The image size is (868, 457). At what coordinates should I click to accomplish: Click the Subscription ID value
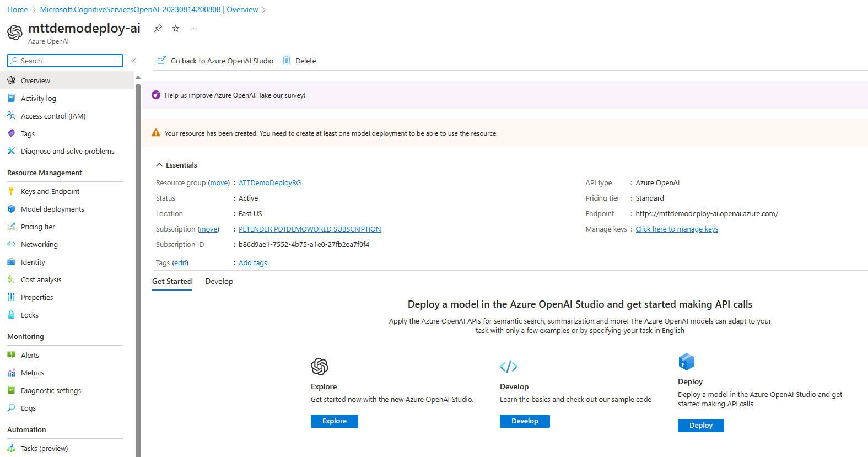pyautogui.click(x=304, y=245)
